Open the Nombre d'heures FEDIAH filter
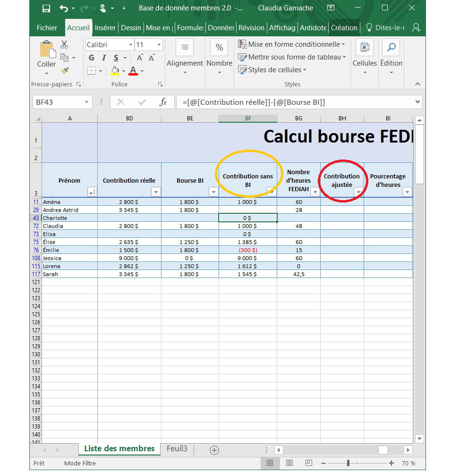476x472 pixels. pyautogui.click(x=315, y=192)
